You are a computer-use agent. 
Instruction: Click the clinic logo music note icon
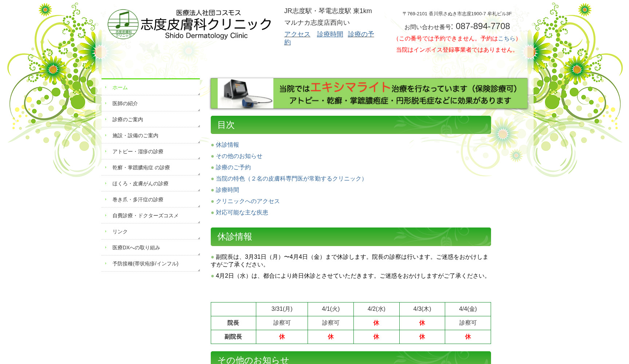123,24
